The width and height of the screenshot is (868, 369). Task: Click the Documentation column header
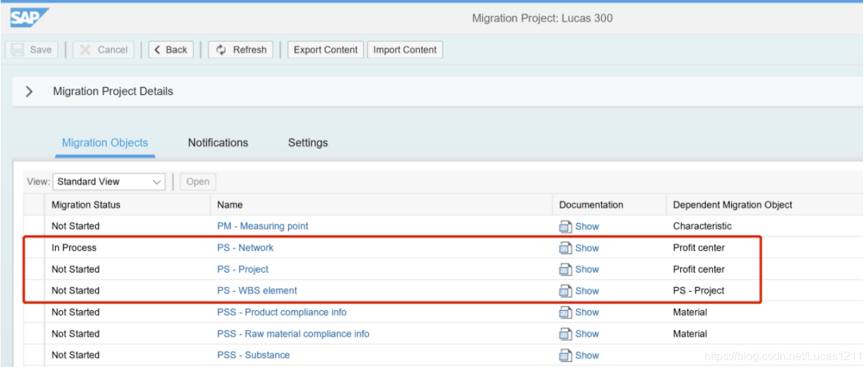pyautogui.click(x=609, y=205)
